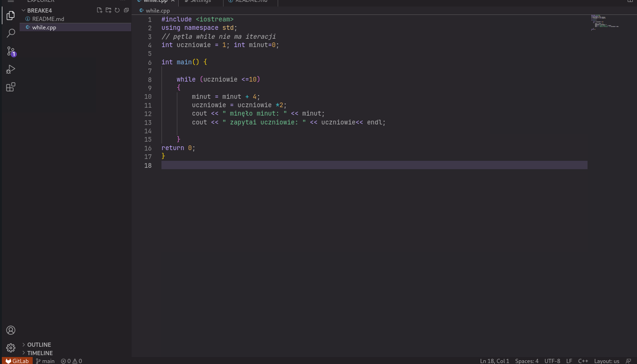Click Layout: us in status bar

tap(607, 361)
